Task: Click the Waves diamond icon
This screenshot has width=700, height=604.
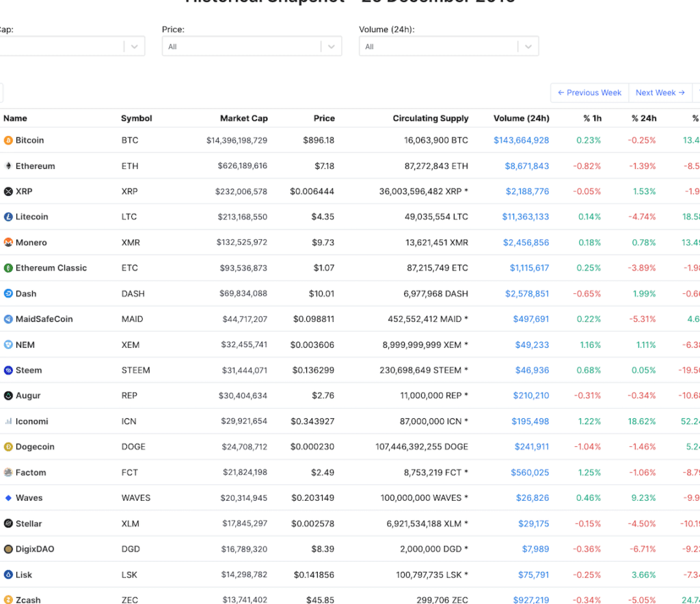Action: click(x=8, y=498)
